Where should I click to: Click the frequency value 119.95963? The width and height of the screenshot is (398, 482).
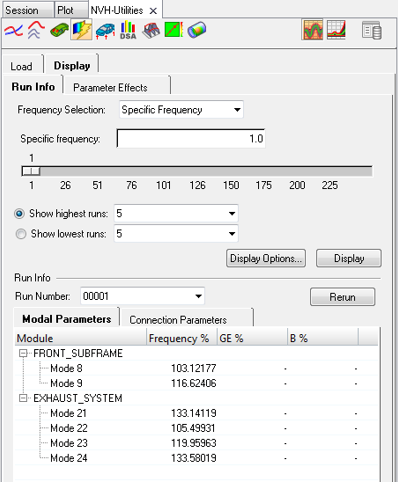tap(194, 443)
